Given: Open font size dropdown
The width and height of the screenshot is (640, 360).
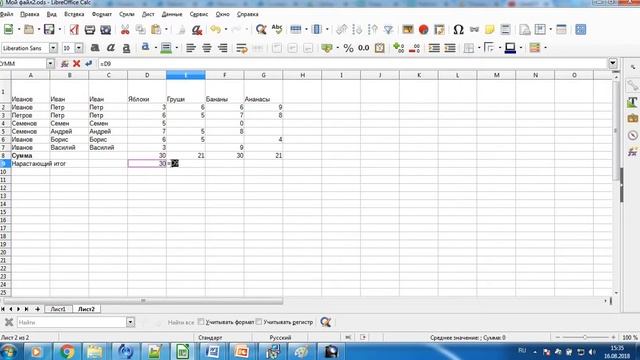Looking at the screenshot, I should pos(79,48).
